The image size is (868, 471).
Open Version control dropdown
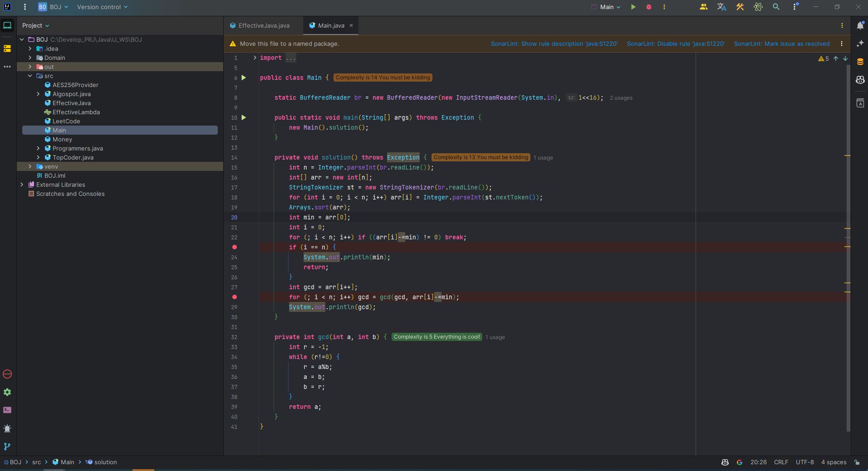tap(102, 7)
